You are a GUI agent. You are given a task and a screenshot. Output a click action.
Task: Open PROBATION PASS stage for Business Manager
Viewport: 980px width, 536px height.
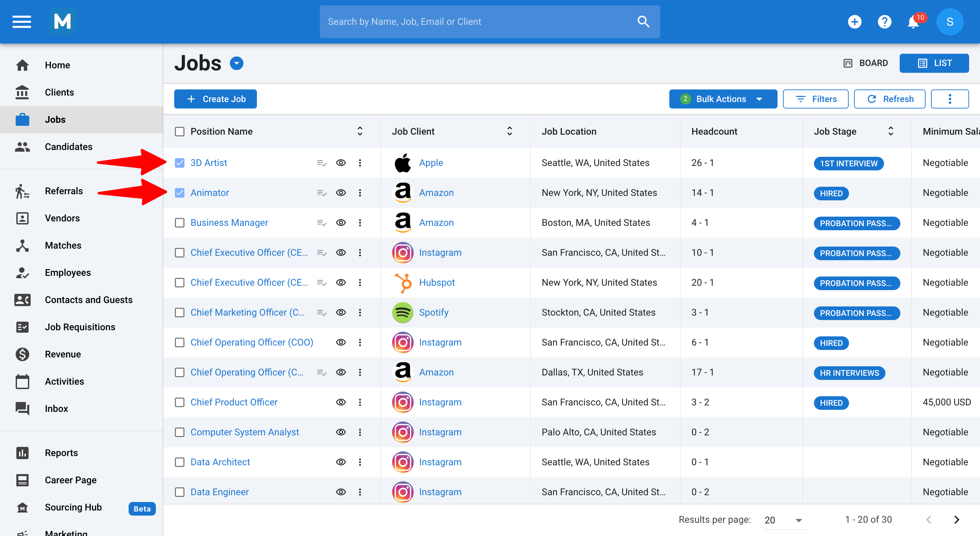[x=857, y=223]
